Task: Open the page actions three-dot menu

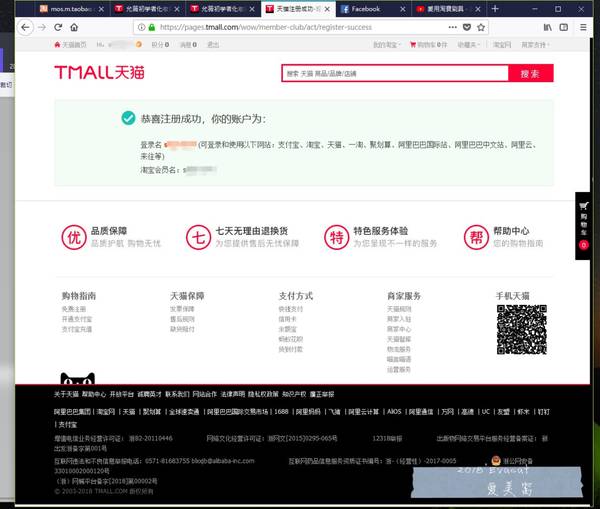Action: [452, 28]
